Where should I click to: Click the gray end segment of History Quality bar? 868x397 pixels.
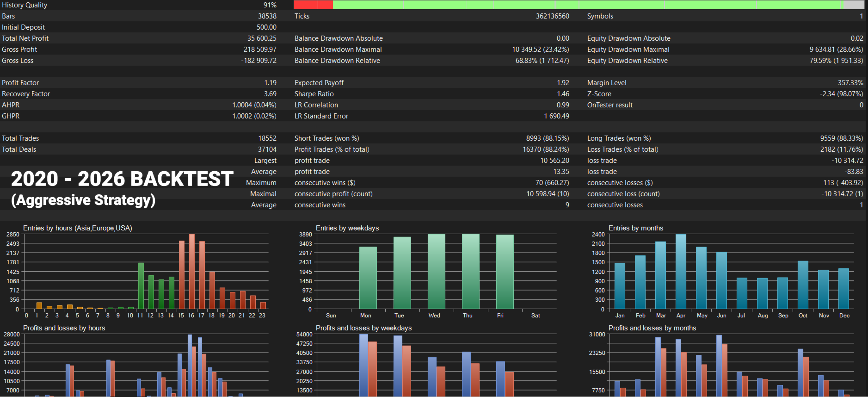tap(854, 5)
